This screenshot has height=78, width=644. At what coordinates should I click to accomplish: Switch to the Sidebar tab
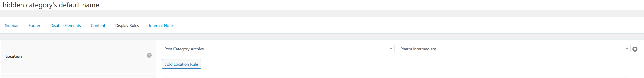12,26
